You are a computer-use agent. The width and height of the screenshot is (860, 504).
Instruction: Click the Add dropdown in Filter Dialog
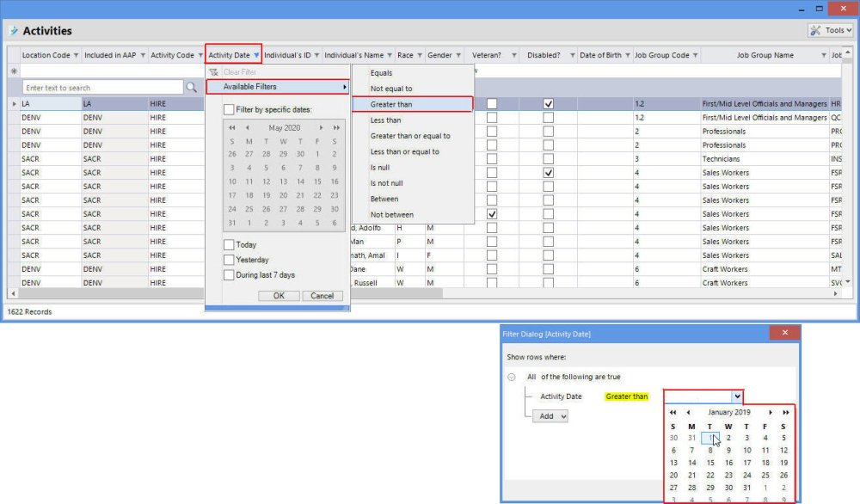pyautogui.click(x=550, y=416)
